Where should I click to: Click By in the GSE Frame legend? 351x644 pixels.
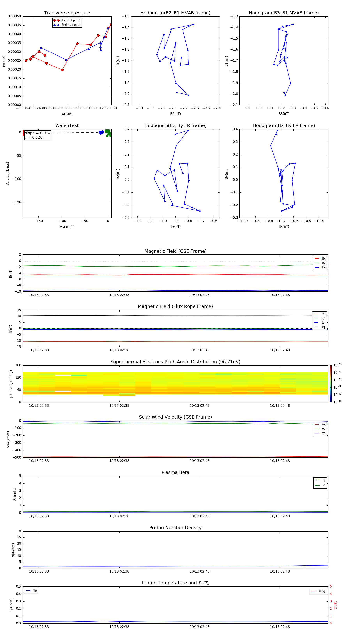click(x=320, y=263)
